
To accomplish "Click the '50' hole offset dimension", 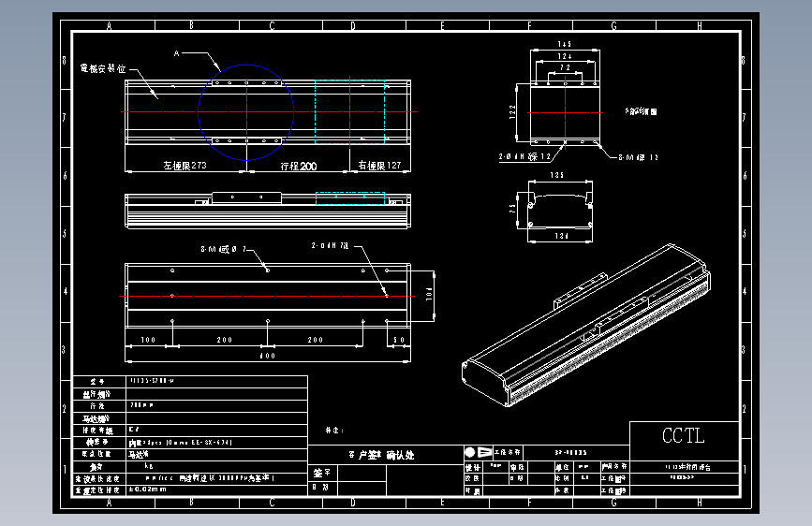I will (x=399, y=340).
